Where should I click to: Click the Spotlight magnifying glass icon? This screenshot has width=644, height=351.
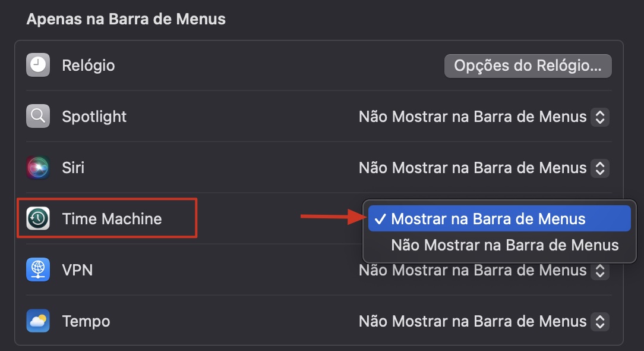pyautogui.click(x=37, y=117)
